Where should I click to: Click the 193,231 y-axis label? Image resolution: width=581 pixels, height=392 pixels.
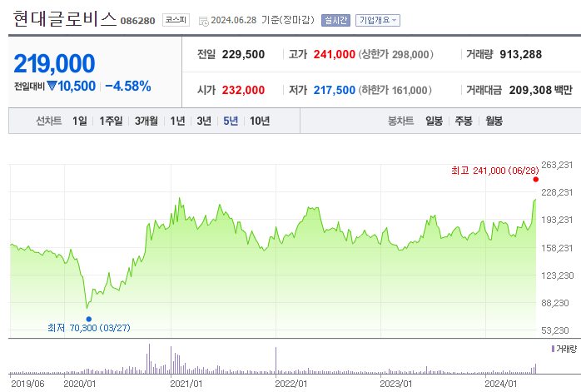(x=557, y=220)
